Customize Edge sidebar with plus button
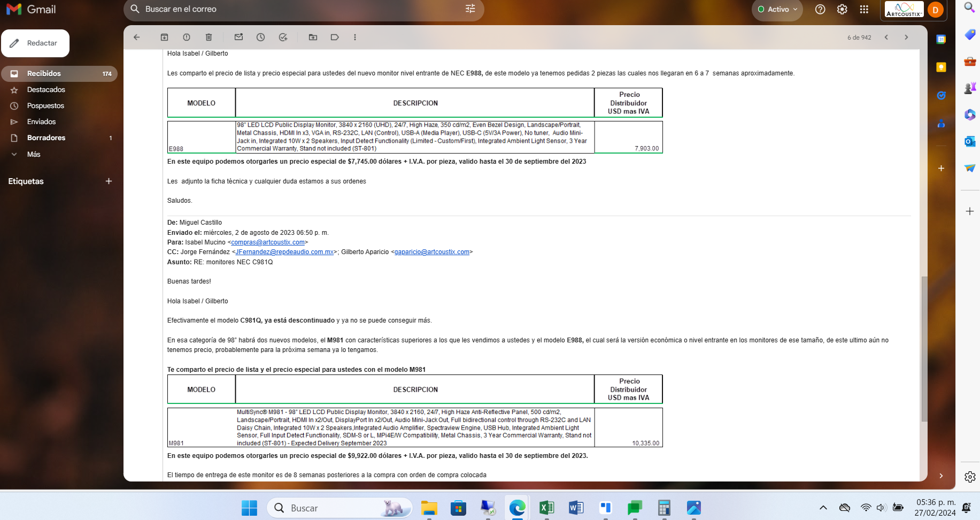The image size is (980, 520). 970,211
